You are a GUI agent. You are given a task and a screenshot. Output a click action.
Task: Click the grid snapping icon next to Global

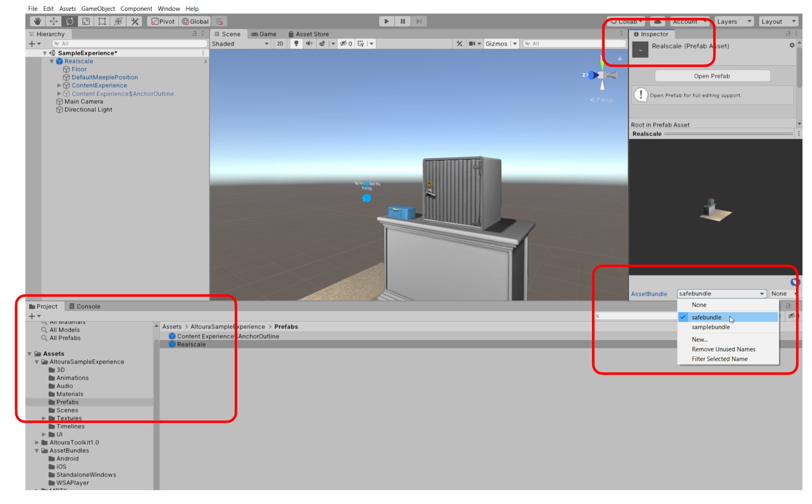[219, 21]
